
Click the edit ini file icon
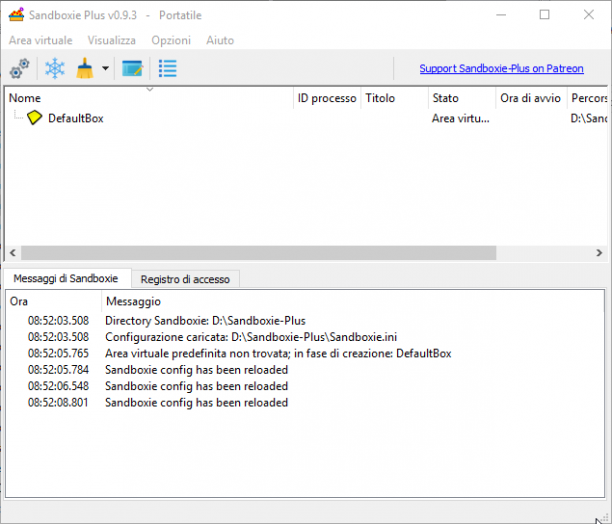point(132,69)
